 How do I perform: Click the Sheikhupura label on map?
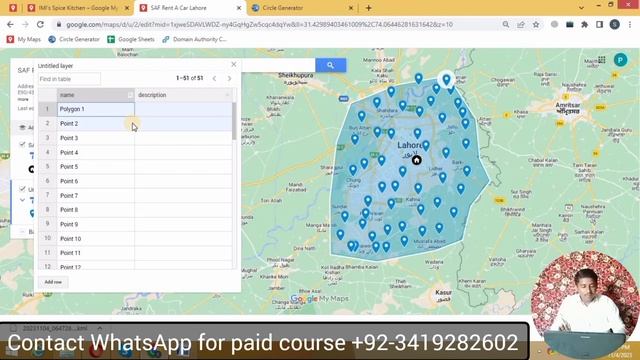[296, 75]
